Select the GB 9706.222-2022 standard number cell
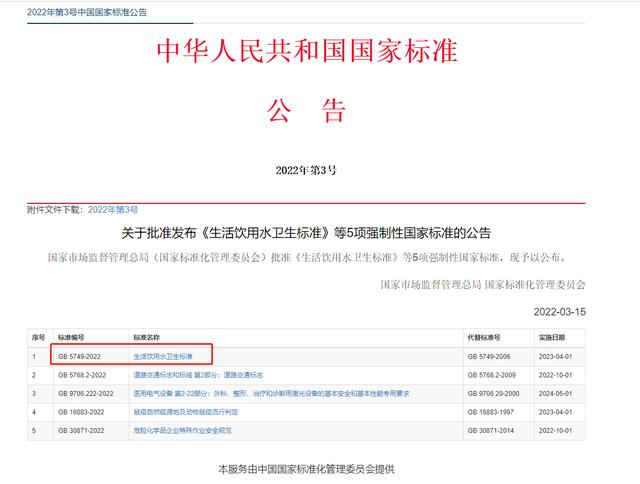This screenshot has height=484, width=640. coord(84,392)
